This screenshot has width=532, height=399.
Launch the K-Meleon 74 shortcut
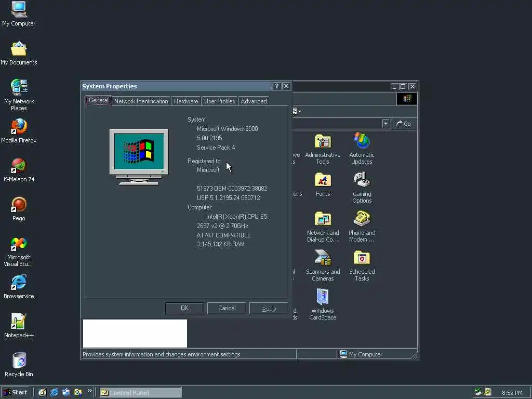point(19,170)
